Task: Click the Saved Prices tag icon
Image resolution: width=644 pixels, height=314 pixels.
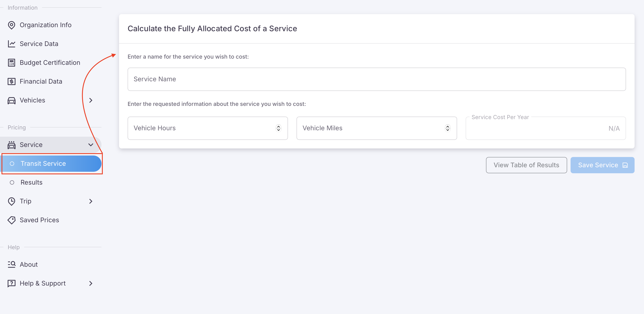Action: pyautogui.click(x=12, y=220)
